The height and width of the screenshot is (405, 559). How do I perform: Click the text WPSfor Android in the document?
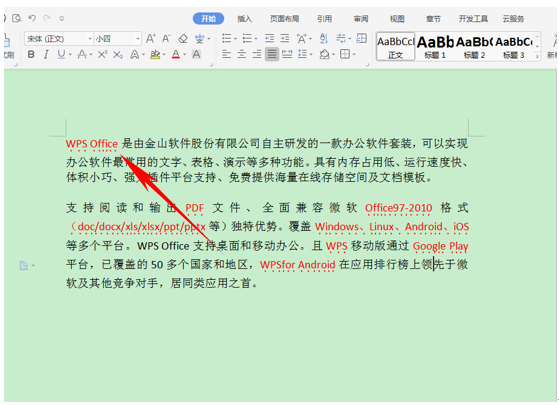click(297, 265)
